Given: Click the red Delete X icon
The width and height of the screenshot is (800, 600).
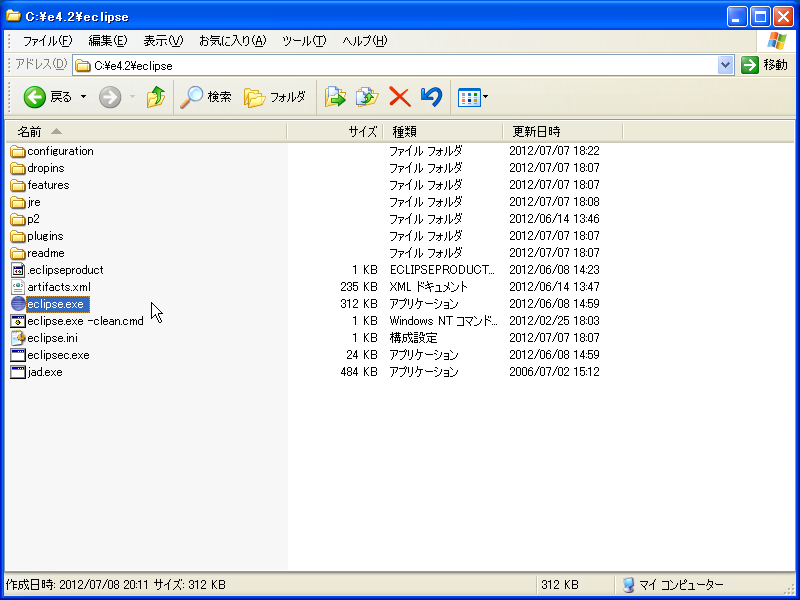Looking at the screenshot, I should click(399, 96).
